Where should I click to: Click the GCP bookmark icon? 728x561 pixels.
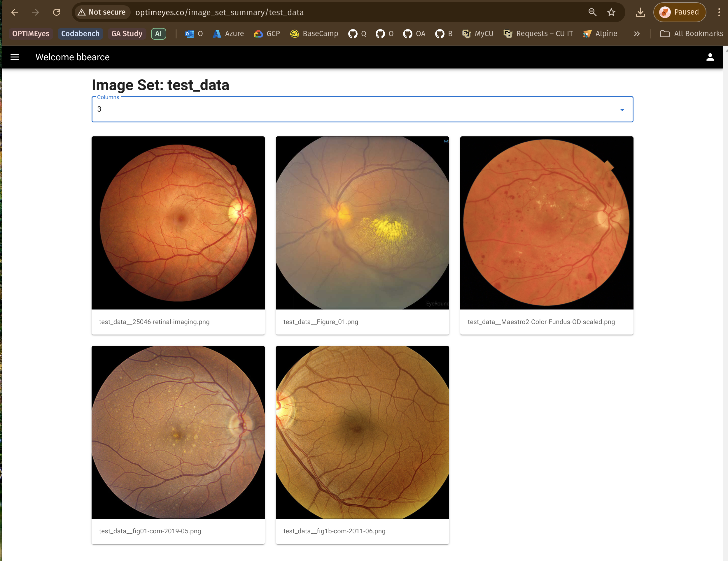click(258, 33)
